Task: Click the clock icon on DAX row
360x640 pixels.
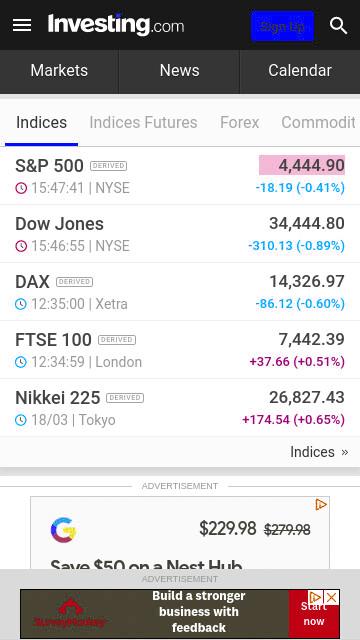Action: tap(21, 304)
